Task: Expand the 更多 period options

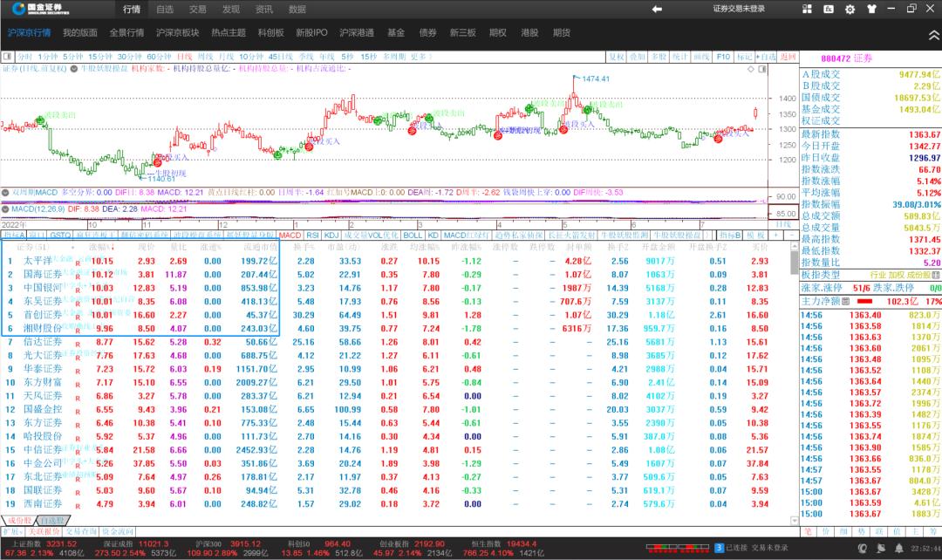Action: coord(420,57)
